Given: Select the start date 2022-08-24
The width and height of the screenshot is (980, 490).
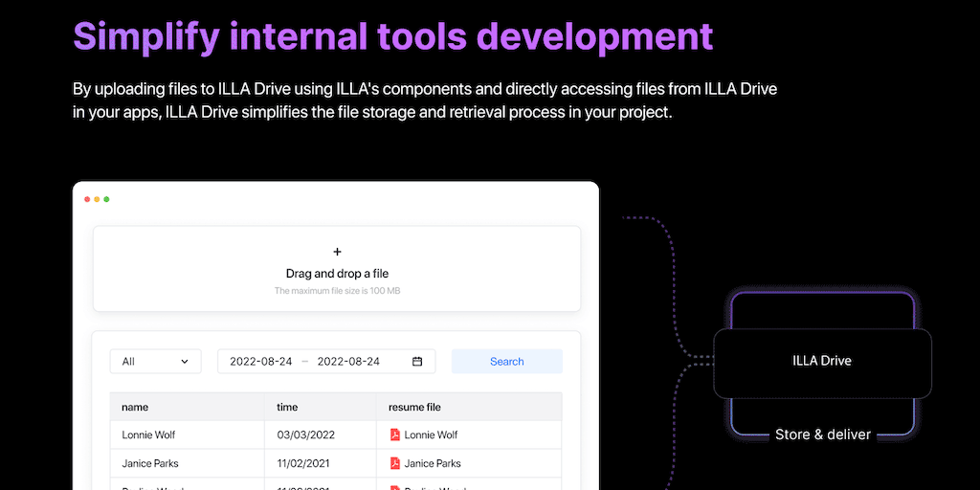Looking at the screenshot, I should tap(260, 361).
